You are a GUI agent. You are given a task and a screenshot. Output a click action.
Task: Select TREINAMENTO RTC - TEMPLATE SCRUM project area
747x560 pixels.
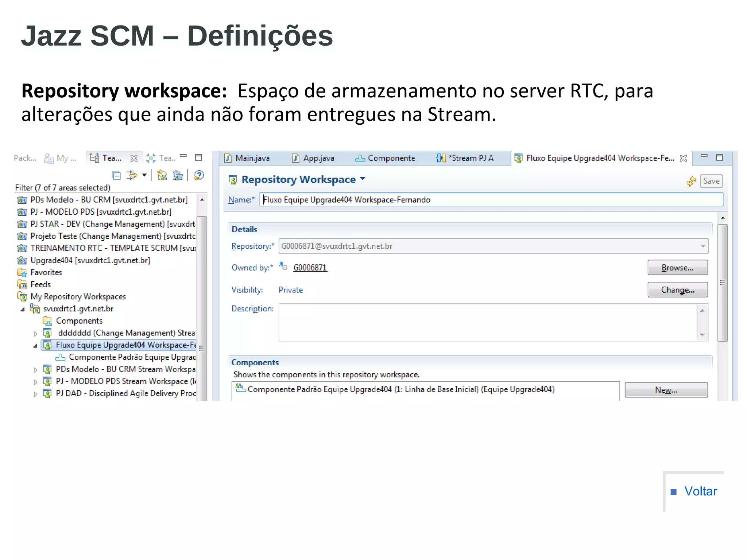point(106,248)
